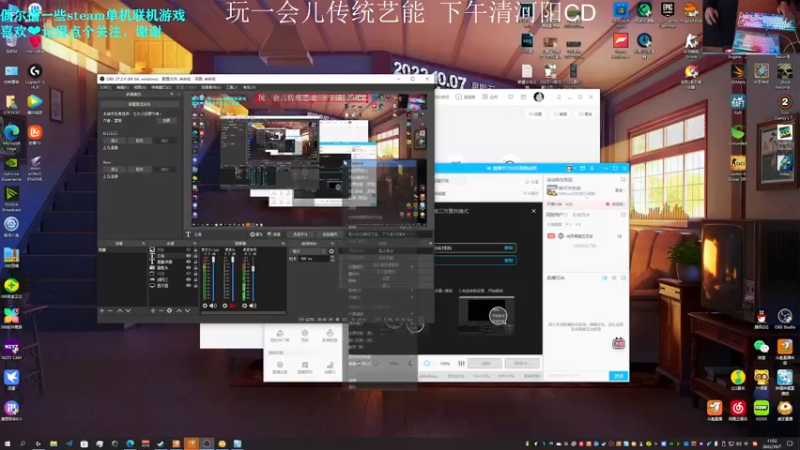Open 属性 properties in source toolbar
This screenshot has height=450, width=800.
tap(257, 234)
